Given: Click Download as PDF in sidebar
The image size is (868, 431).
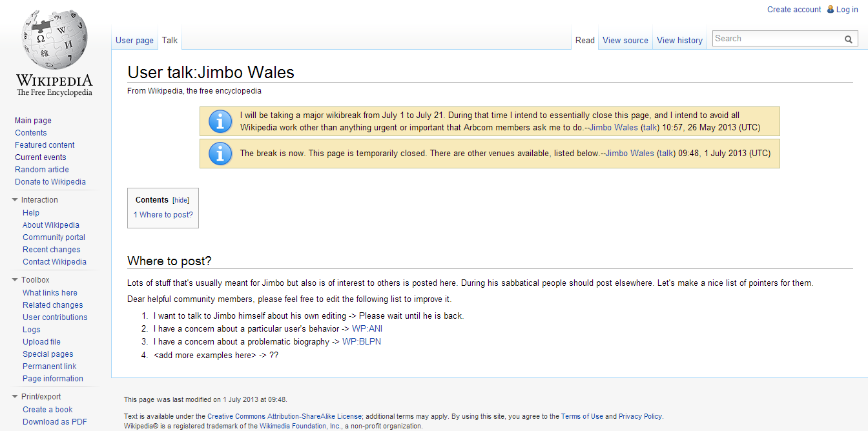Looking at the screenshot, I should (55, 422).
